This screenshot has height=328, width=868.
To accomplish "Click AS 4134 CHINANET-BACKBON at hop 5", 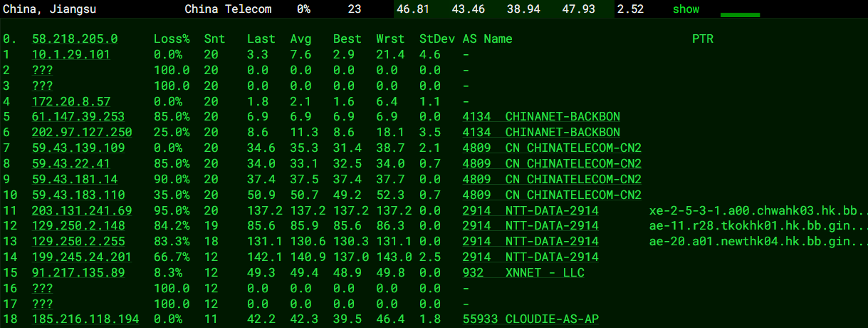I will coord(541,117).
